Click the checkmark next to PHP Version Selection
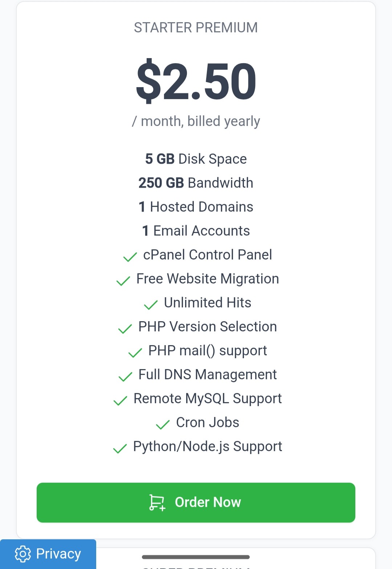Image resolution: width=392 pixels, height=569 pixels. pyautogui.click(x=125, y=329)
